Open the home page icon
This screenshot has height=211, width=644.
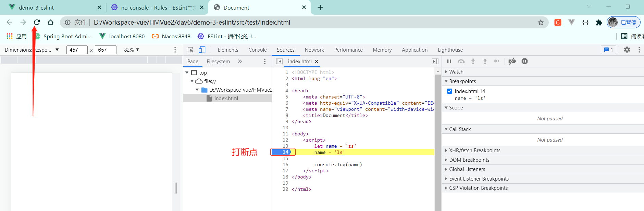(x=50, y=22)
